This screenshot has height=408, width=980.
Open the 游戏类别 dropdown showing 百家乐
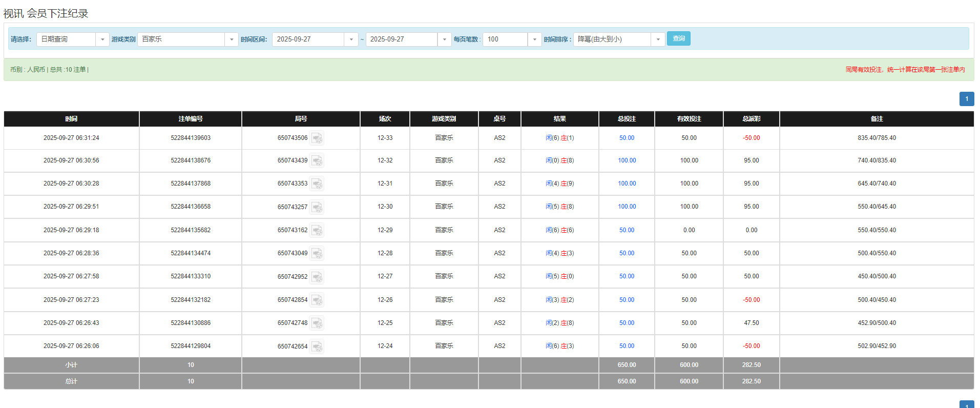[x=187, y=39]
